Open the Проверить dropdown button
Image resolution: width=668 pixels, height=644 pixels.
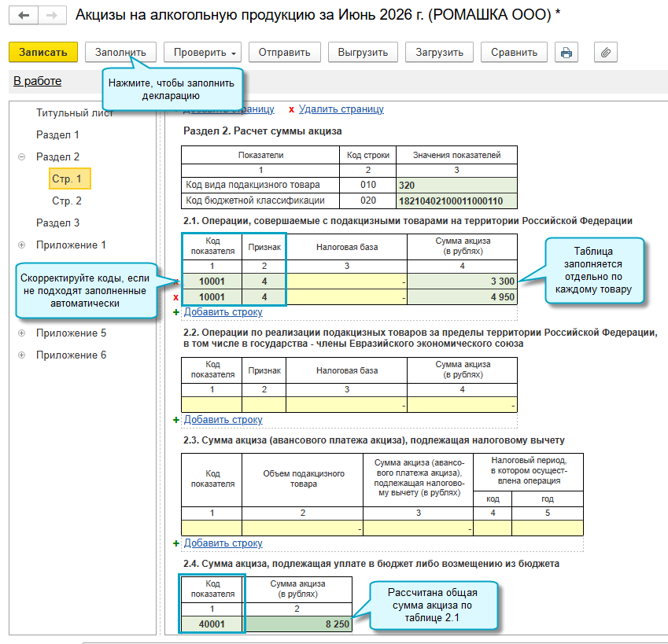pos(202,53)
